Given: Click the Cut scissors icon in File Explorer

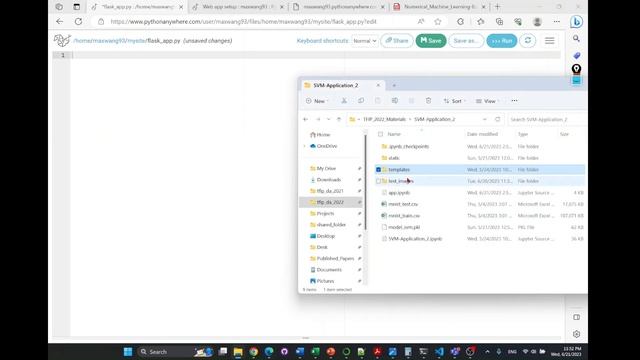Looking at the screenshot, I should pyautogui.click(x=344, y=100).
